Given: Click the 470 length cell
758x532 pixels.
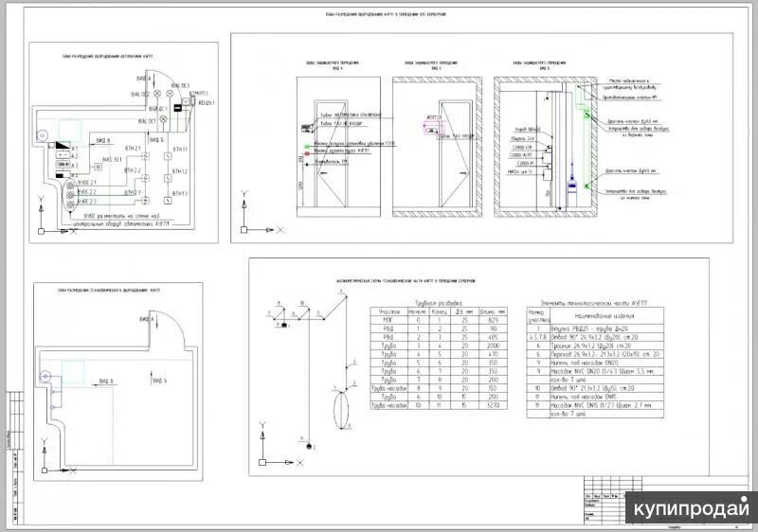Looking at the screenshot, I should 493,354.
